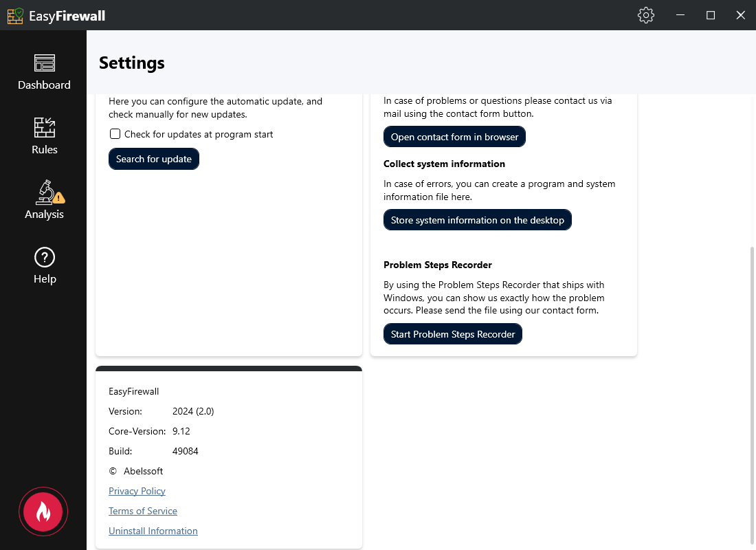
Task: Click the Abelssoft copyright text
Action: tap(143, 471)
